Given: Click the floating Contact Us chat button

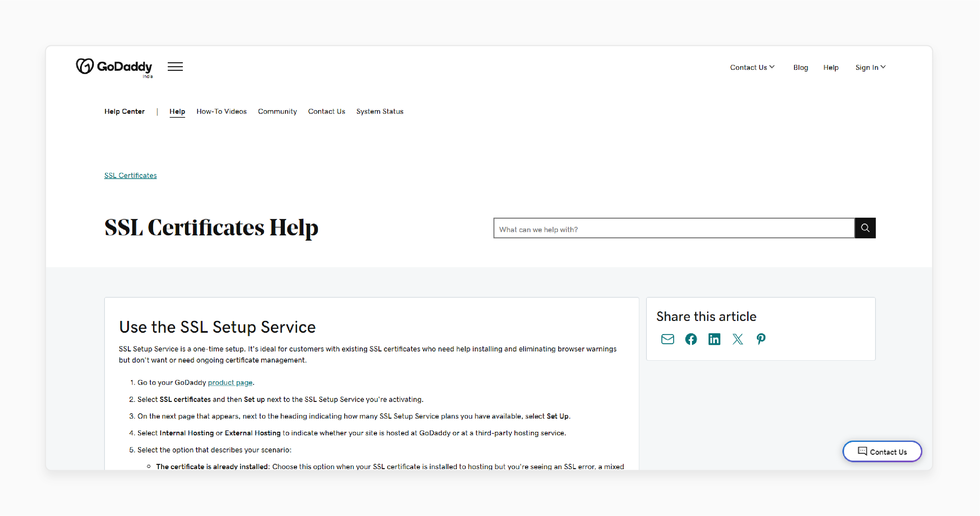Looking at the screenshot, I should 882,452.
